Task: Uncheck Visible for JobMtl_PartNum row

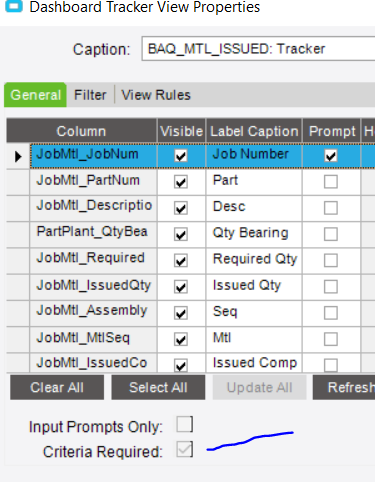Action: pyautogui.click(x=181, y=182)
